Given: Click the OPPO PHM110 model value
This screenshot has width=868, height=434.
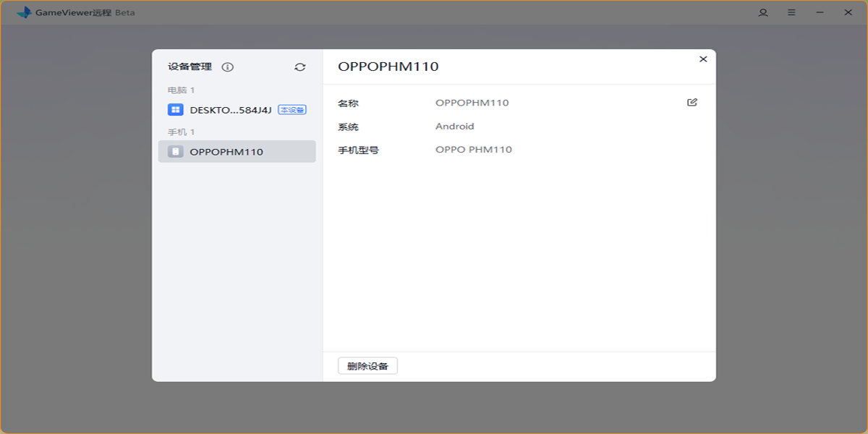Looking at the screenshot, I should 474,150.
